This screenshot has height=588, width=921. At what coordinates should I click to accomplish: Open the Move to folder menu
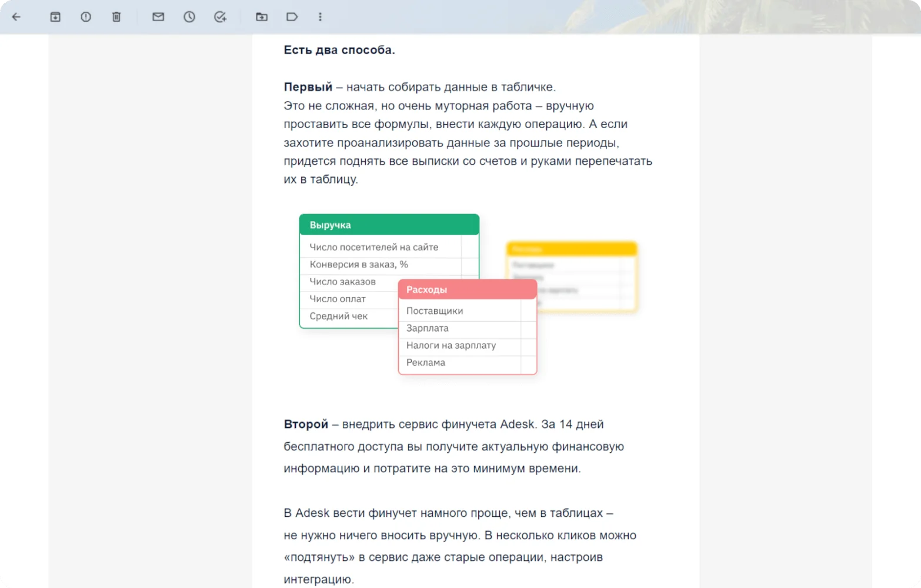tap(262, 17)
